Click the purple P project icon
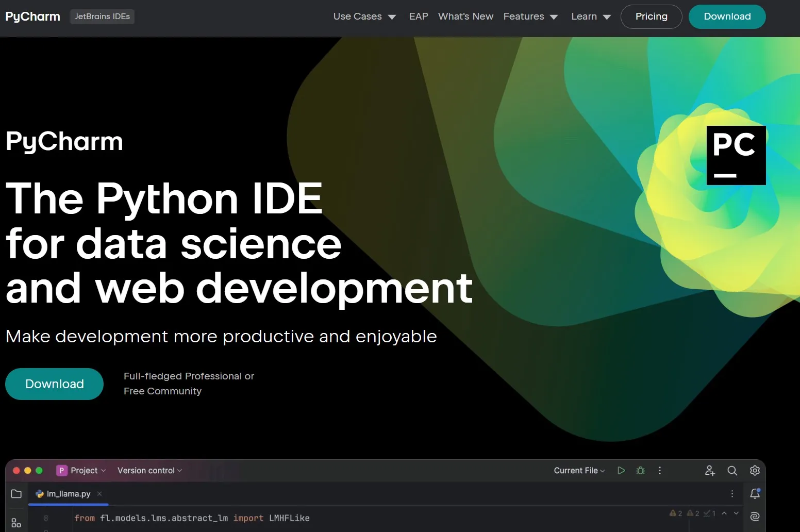This screenshot has width=800, height=532. click(x=61, y=471)
